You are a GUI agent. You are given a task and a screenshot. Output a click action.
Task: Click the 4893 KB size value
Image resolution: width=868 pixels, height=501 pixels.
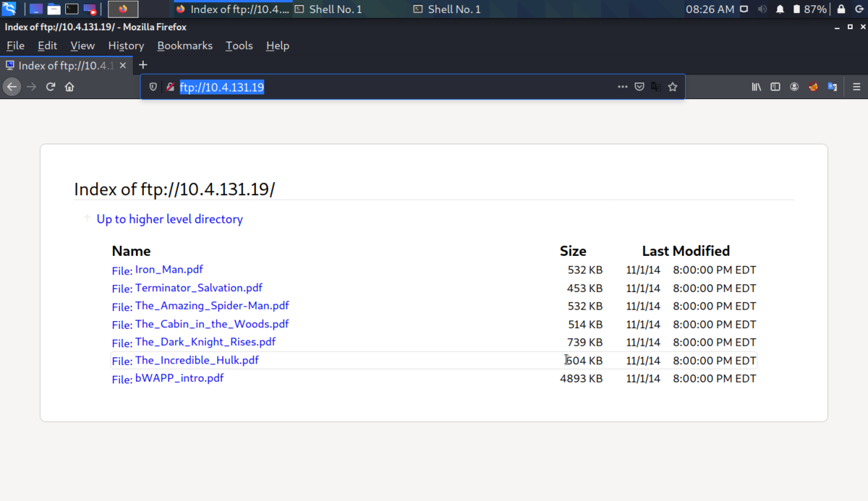[x=582, y=378]
